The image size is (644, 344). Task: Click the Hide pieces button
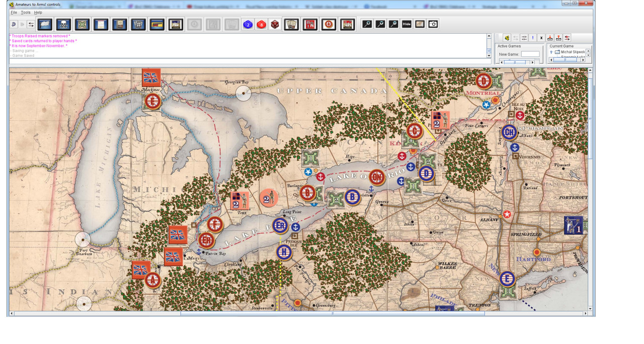tap(407, 24)
